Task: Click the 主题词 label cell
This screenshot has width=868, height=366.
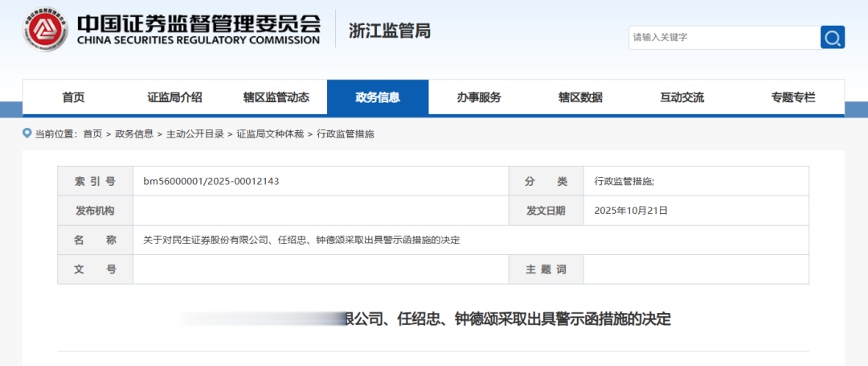Action: click(546, 269)
